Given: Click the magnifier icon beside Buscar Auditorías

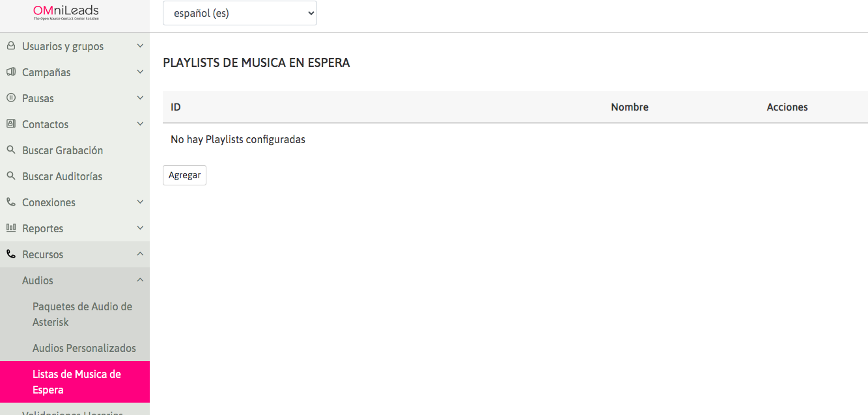Looking at the screenshot, I should coord(11,176).
